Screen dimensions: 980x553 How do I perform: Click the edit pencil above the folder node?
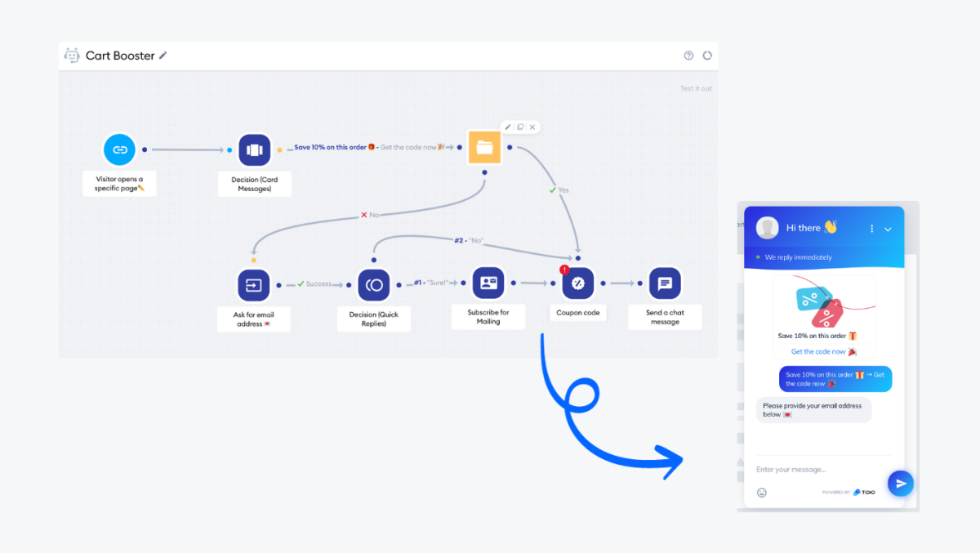point(508,127)
